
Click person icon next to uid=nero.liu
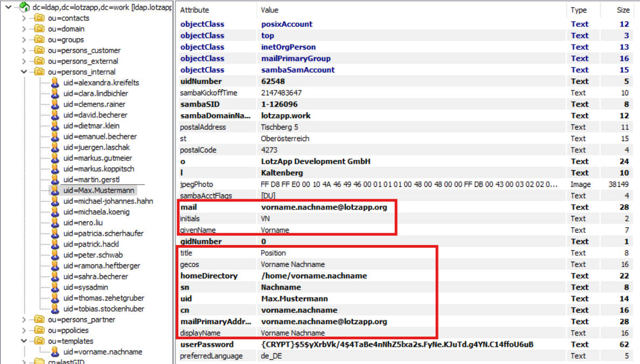[x=55, y=222]
